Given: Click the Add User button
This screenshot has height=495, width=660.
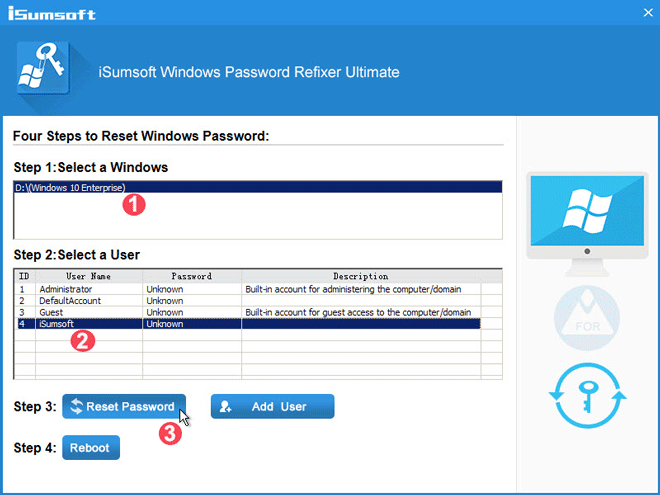Looking at the screenshot, I should coord(272,407).
